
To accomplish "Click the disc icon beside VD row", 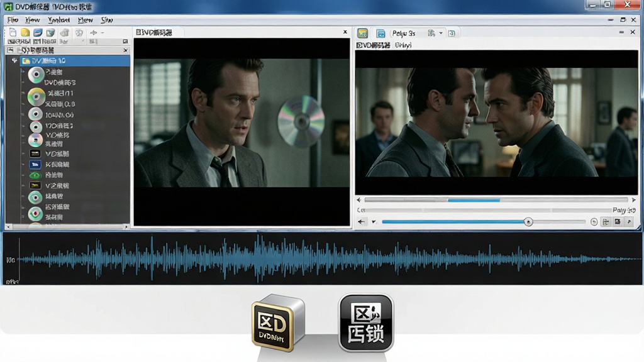I will pos(36,127).
